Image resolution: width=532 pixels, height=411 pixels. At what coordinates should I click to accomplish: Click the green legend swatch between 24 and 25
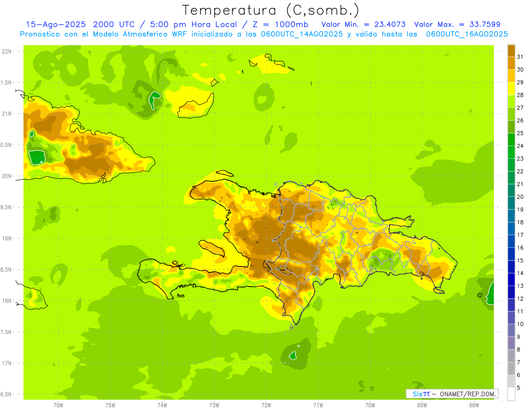[511, 139]
